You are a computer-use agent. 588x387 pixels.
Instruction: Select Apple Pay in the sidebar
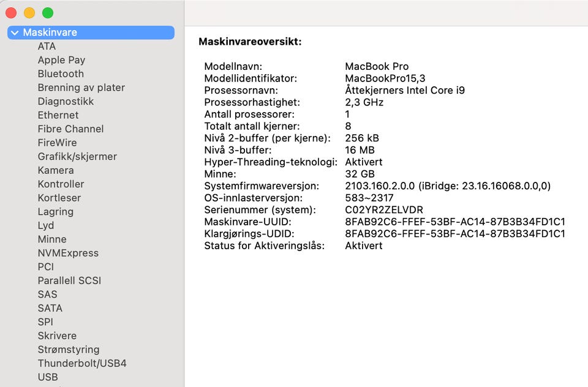click(61, 60)
